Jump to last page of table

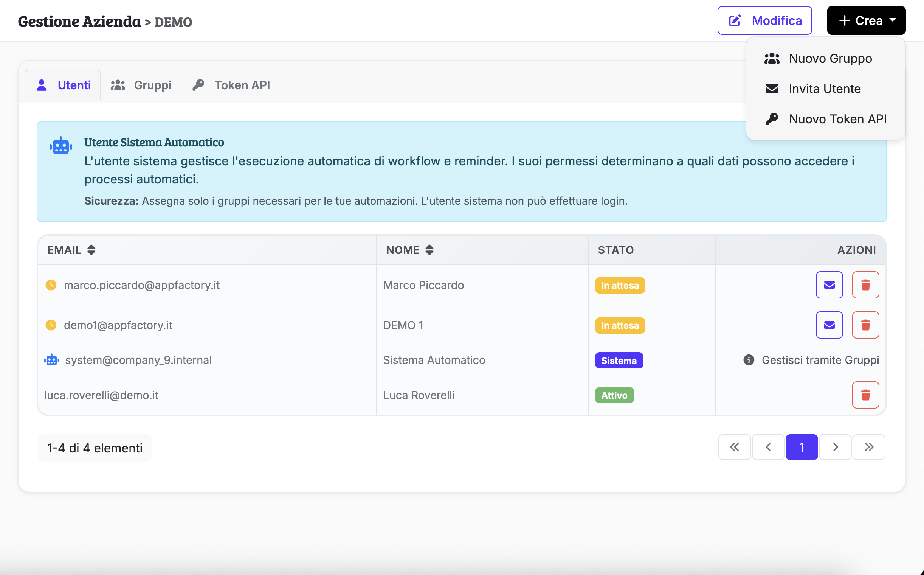pos(868,447)
